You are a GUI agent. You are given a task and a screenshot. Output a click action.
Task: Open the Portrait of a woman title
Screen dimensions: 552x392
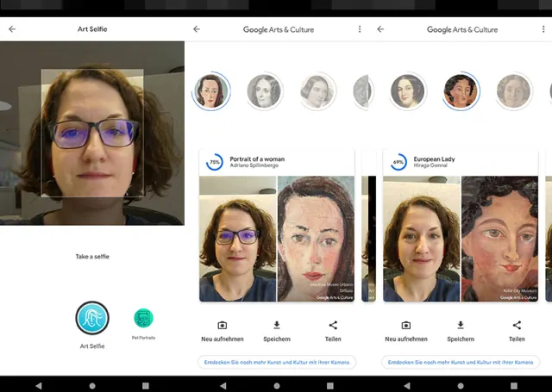[x=257, y=159]
